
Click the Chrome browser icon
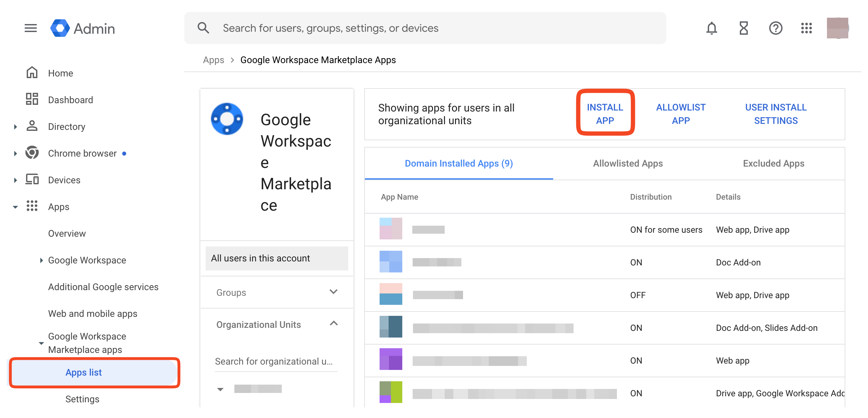pyautogui.click(x=32, y=153)
